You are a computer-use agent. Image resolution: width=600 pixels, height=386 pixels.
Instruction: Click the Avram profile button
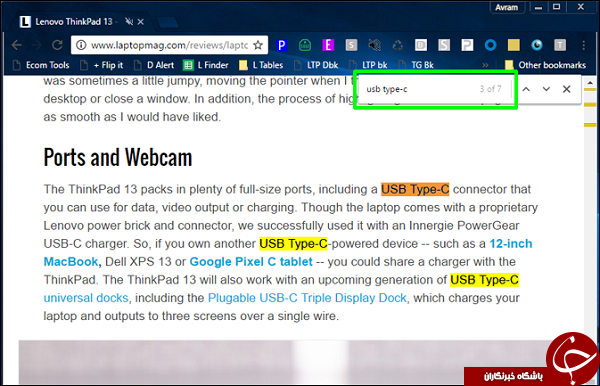pos(507,8)
